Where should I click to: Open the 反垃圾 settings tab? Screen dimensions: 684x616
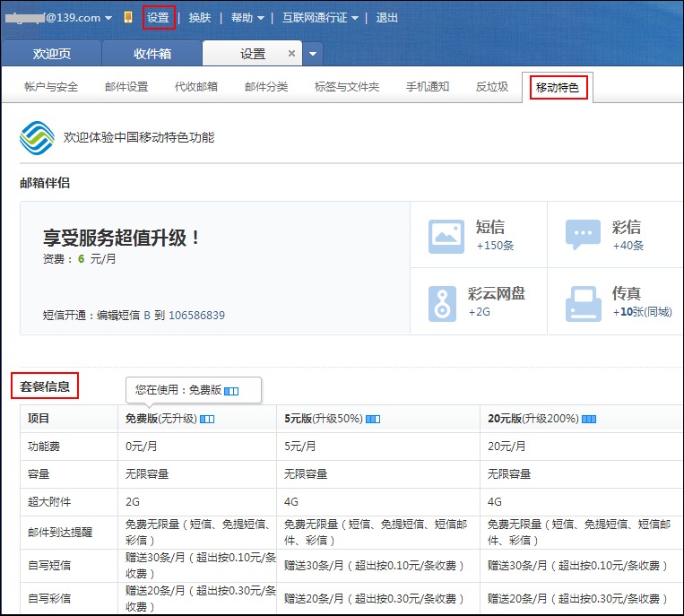click(x=491, y=87)
